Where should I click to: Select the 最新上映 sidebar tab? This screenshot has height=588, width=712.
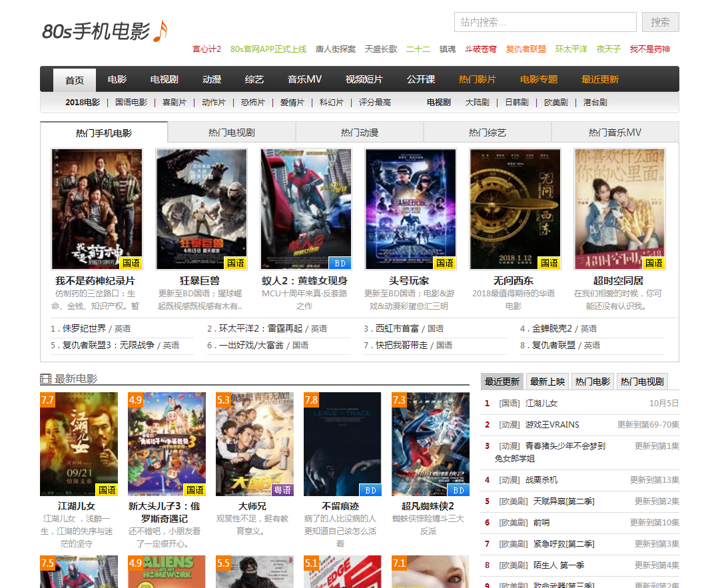(547, 382)
